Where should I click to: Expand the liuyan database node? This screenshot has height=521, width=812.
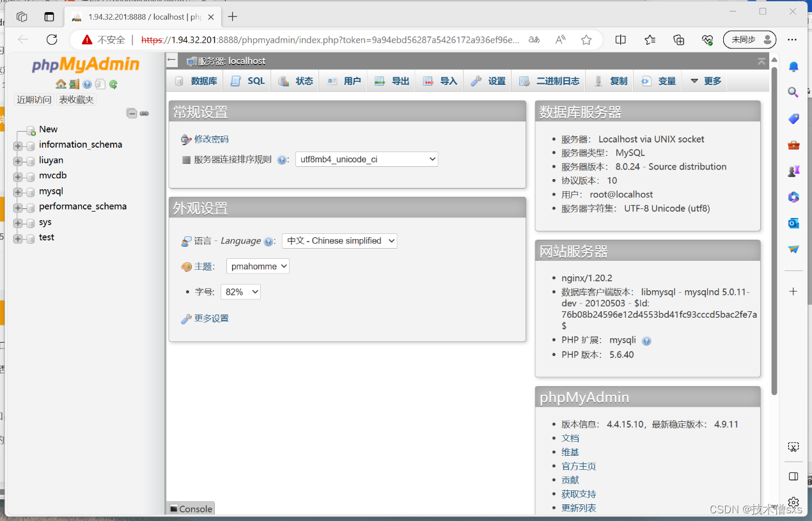[x=18, y=161]
